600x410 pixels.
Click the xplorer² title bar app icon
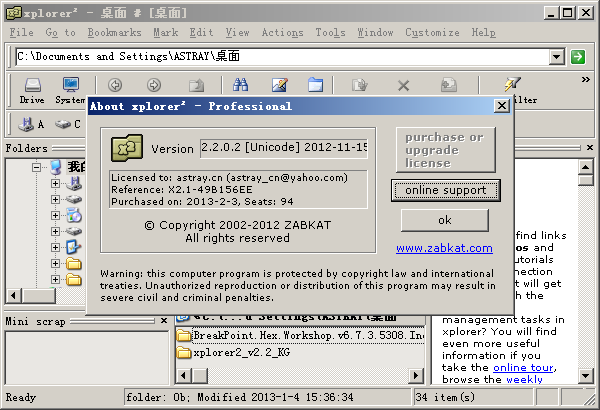(14, 13)
